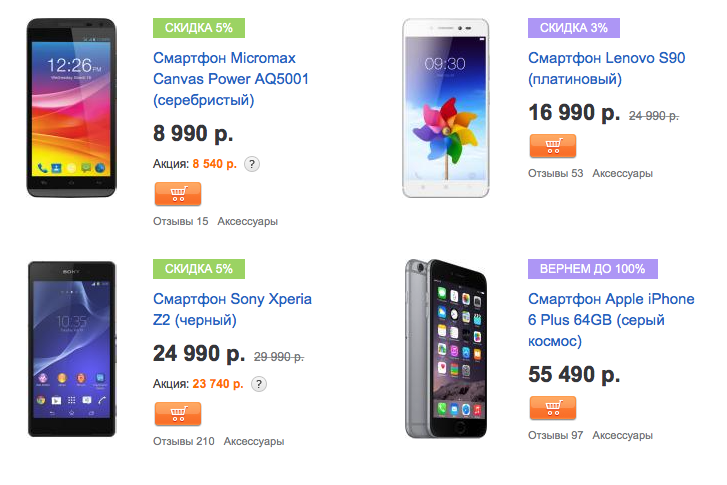Add Sony Xperia Z2 to cart

(x=178, y=413)
